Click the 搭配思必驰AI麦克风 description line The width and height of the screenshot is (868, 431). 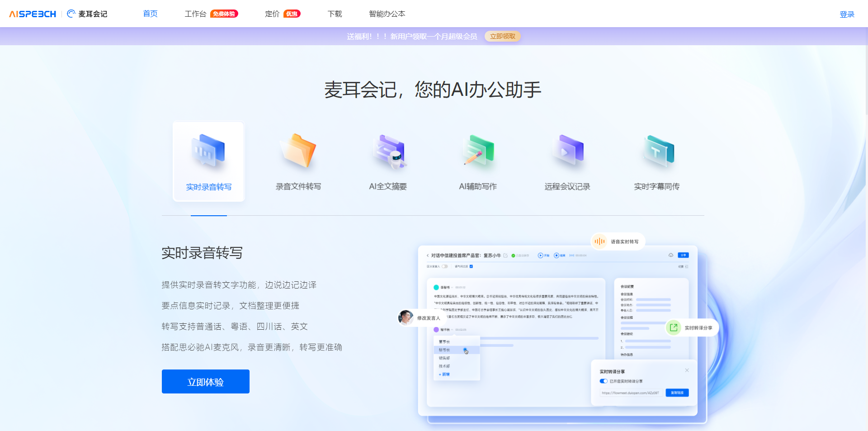252,347
